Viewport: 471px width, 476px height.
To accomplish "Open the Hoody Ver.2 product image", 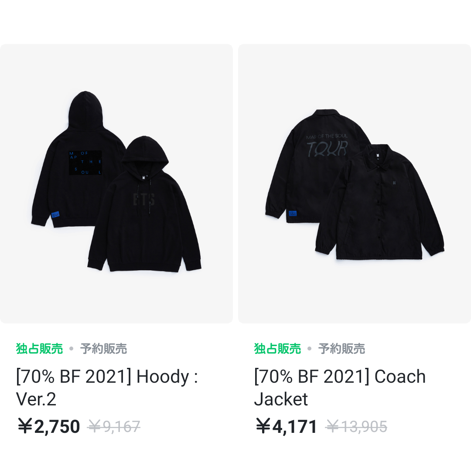I will 116,184.
